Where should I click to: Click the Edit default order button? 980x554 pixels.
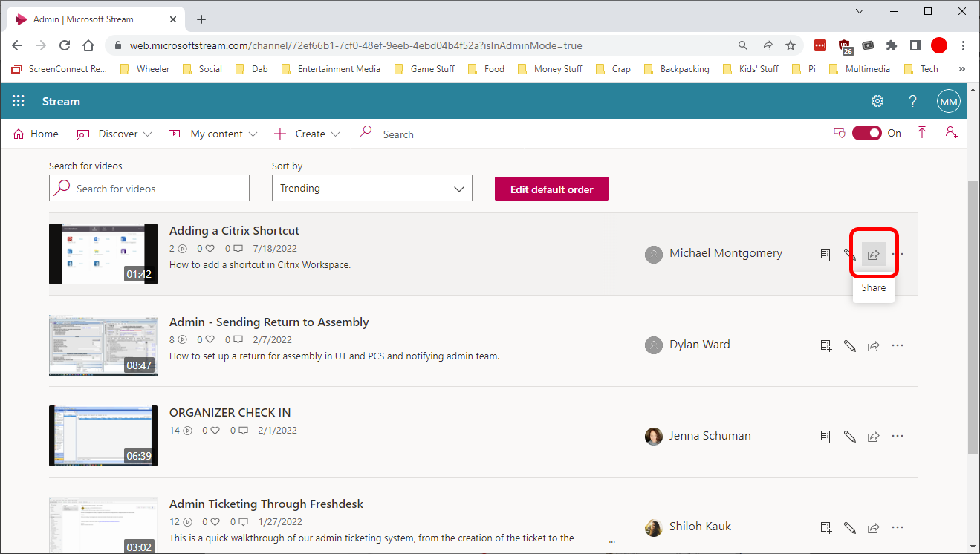point(551,189)
